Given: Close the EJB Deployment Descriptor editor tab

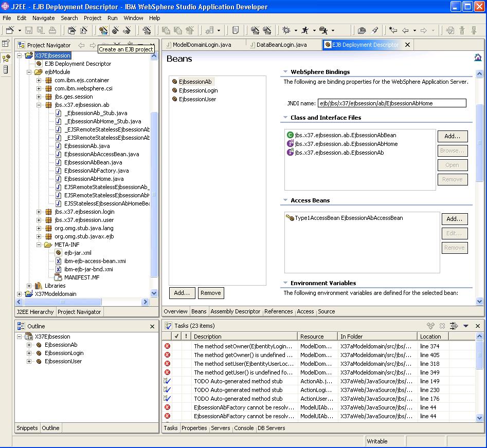Looking at the screenshot, I should (x=407, y=45).
